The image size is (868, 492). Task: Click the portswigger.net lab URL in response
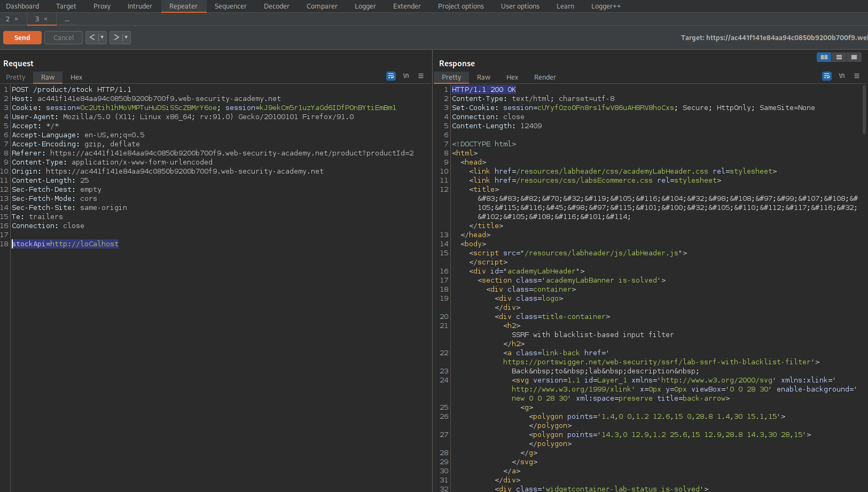(x=658, y=362)
